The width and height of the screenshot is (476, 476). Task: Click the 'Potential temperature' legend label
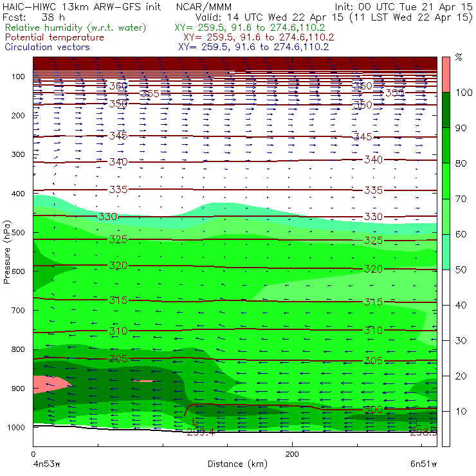click(54, 37)
